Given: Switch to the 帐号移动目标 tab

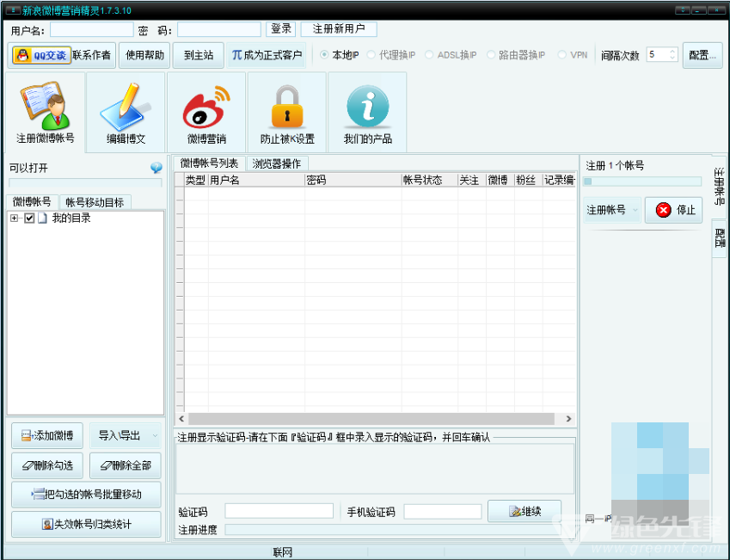Looking at the screenshot, I should click(95, 202).
